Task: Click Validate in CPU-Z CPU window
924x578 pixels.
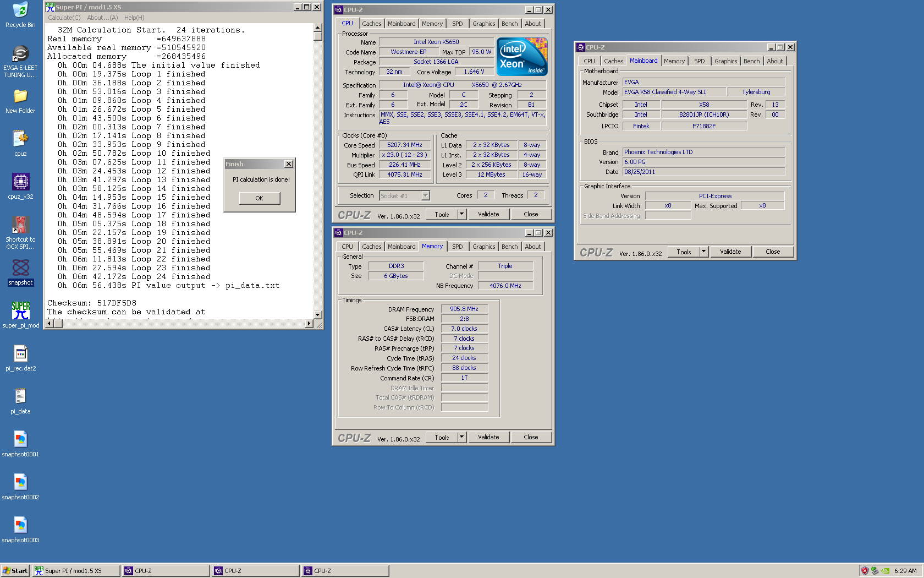Action: pyautogui.click(x=488, y=214)
